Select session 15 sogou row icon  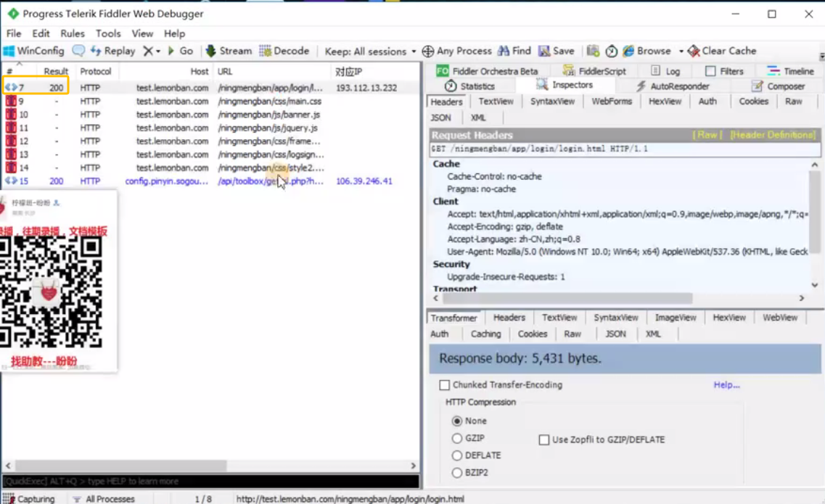(11, 181)
